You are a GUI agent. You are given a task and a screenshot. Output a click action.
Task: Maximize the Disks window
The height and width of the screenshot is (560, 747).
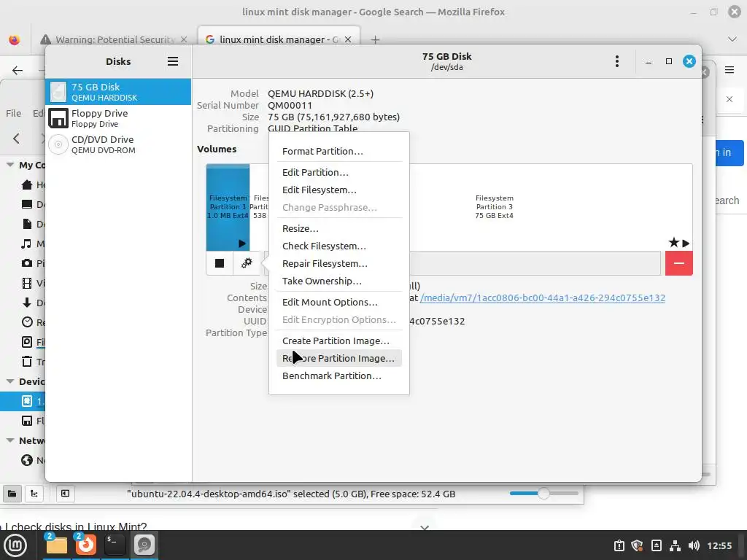click(669, 61)
